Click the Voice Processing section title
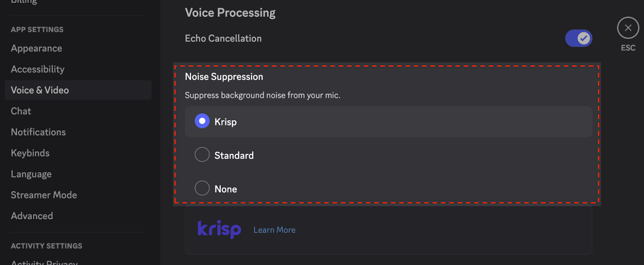 pos(230,13)
